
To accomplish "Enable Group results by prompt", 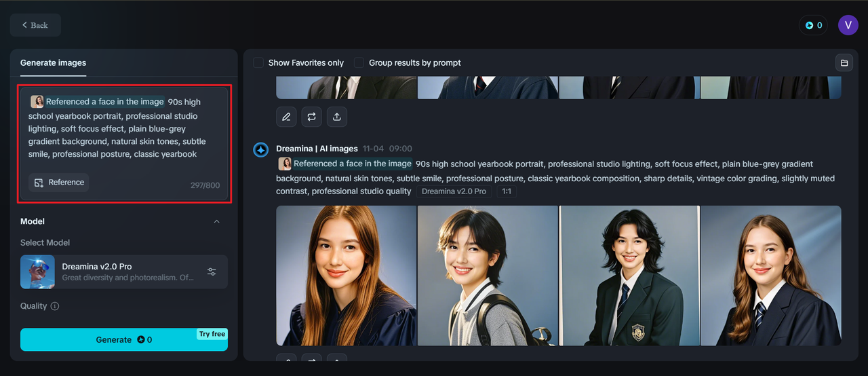I will [359, 62].
